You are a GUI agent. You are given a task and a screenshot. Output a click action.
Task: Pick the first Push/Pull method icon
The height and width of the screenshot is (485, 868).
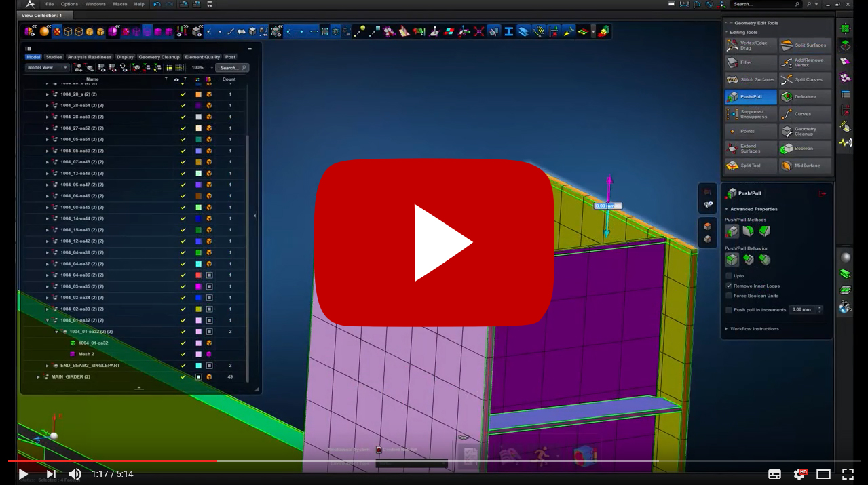coord(732,231)
